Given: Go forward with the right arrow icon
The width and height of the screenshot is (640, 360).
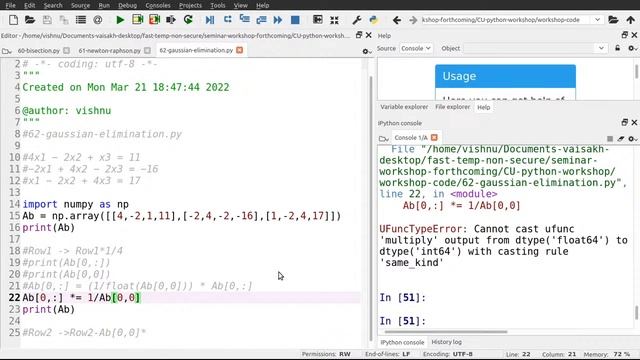Looking at the screenshot, I should pyautogui.click(x=413, y=20).
